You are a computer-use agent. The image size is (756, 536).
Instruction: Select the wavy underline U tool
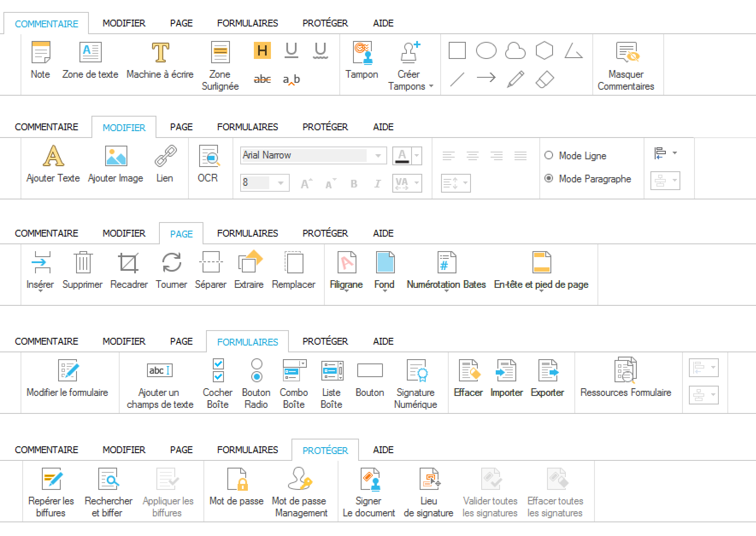tap(321, 50)
